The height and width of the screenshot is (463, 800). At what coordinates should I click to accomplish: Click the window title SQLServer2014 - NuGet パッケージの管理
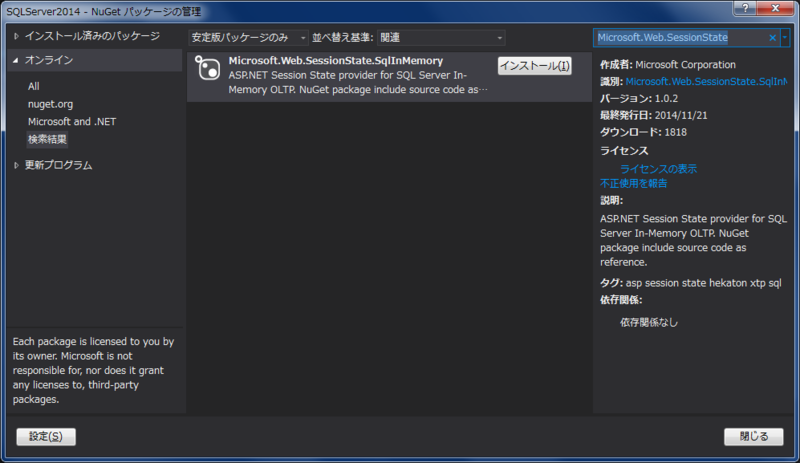coord(104,11)
